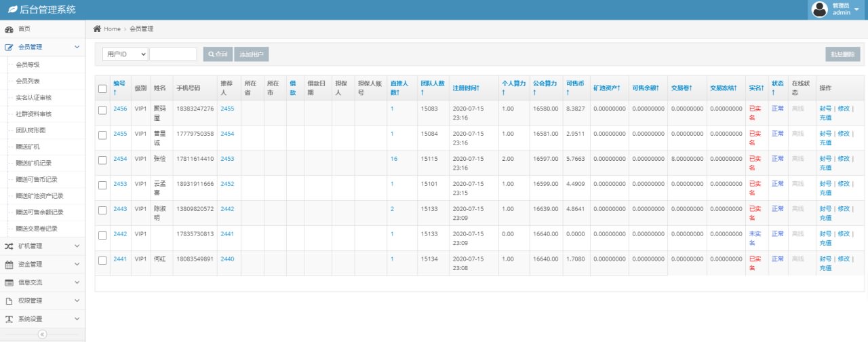
Task: Click the home icon in the breadcrumb
Action: coord(97,28)
